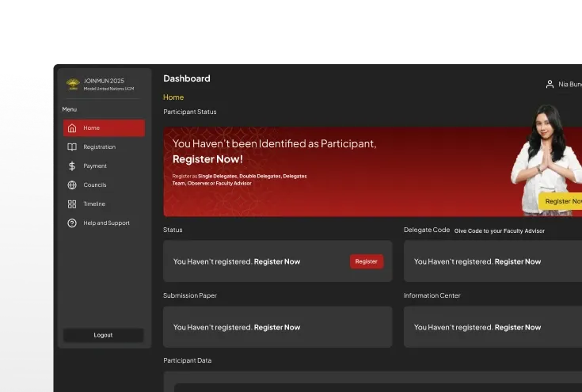Click the 'Model United Nations UGM' subtitle
This screenshot has width=582, height=392.
pyautogui.click(x=108, y=89)
